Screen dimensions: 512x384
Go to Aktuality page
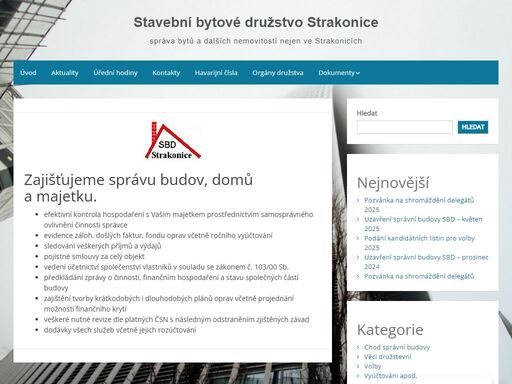[65, 73]
